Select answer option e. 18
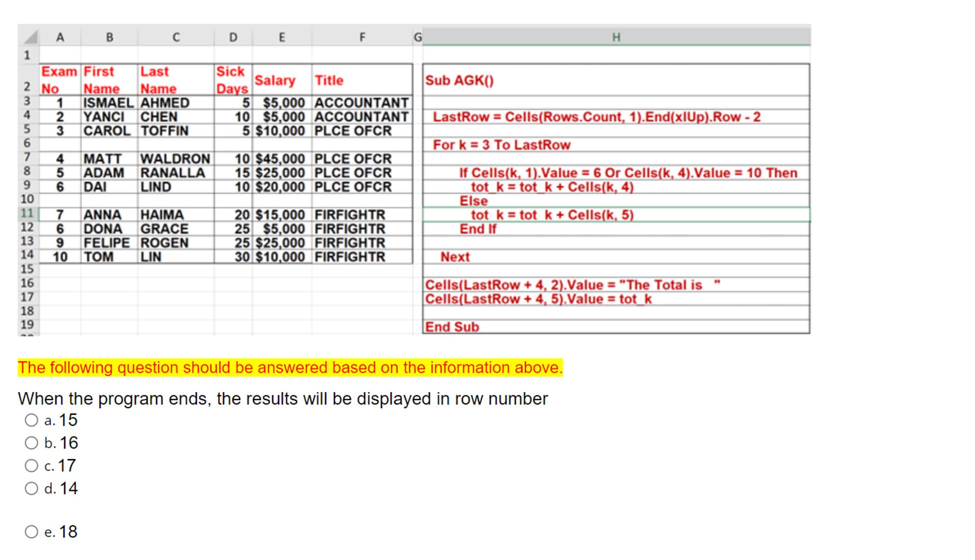Image resolution: width=975 pixels, height=560 pixels. coord(31,532)
